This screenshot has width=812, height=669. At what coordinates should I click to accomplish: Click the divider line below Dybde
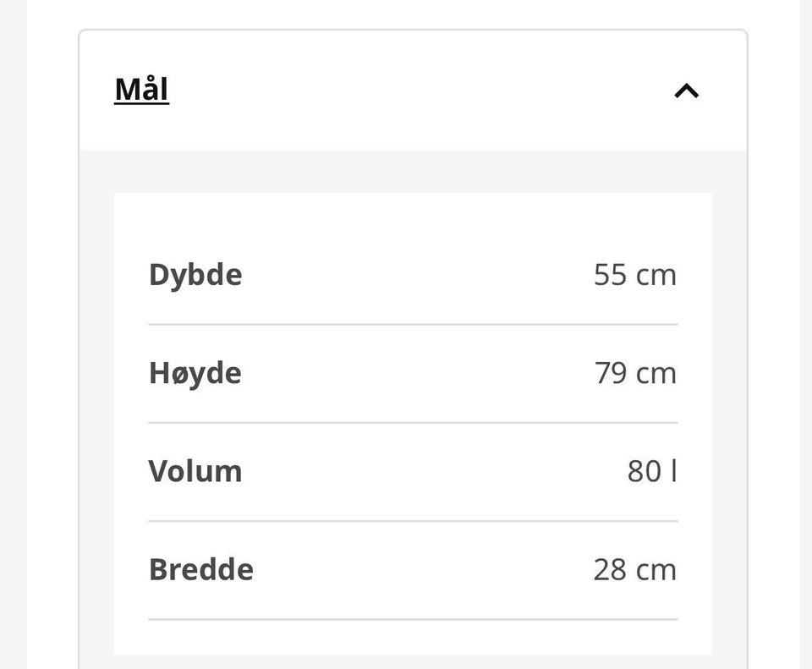pyautogui.click(x=413, y=325)
